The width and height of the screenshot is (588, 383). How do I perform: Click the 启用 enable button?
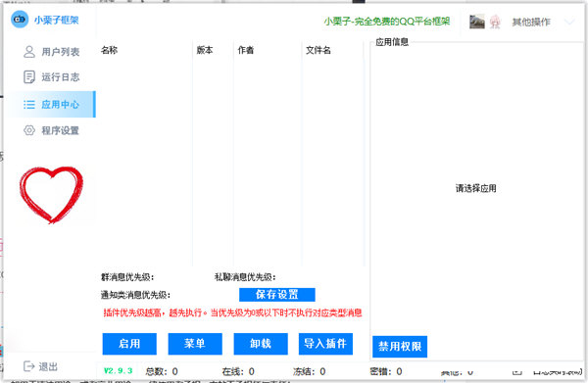[x=129, y=344]
